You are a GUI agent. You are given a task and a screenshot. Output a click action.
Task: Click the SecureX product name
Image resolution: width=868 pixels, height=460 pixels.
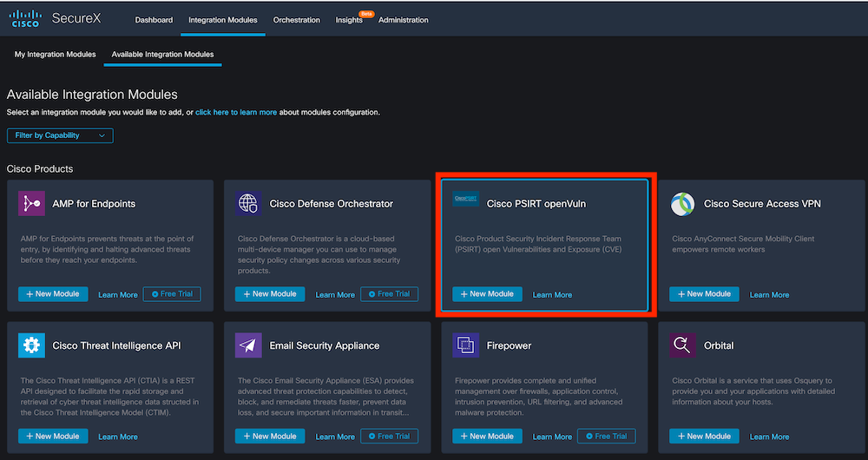(76, 18)
